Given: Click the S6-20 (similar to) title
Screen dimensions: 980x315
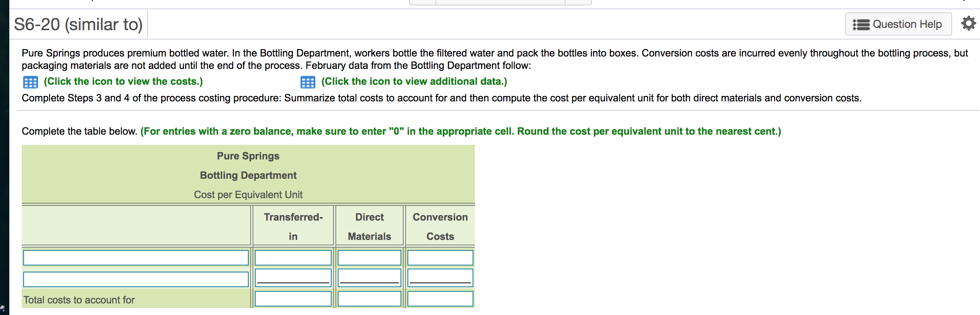Looking at the screenshot, I should point(78,24).
